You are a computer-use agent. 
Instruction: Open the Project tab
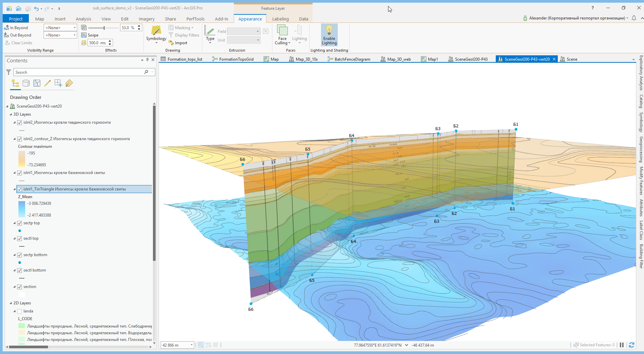point(16,19)
